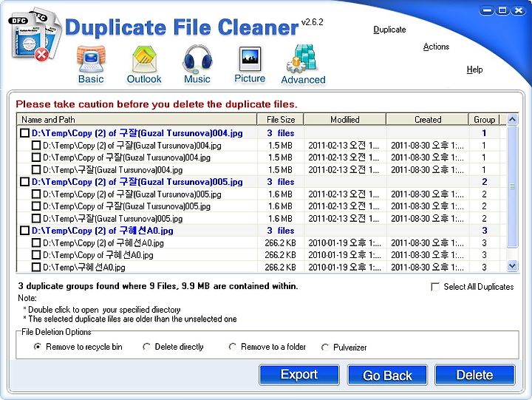Check group header Copy (2) of 구잘 005.jpg
Screen dimensions: 532x400
[24, 182]
